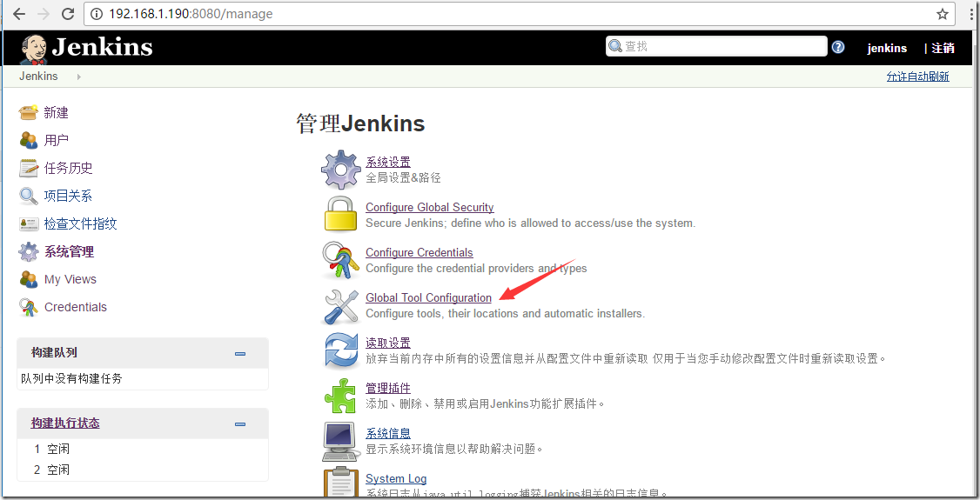The width and height of the screenshot is (980, 500).
Task: Click the Credentials keys icon in sidebar
Action: (x=28, y=307)
